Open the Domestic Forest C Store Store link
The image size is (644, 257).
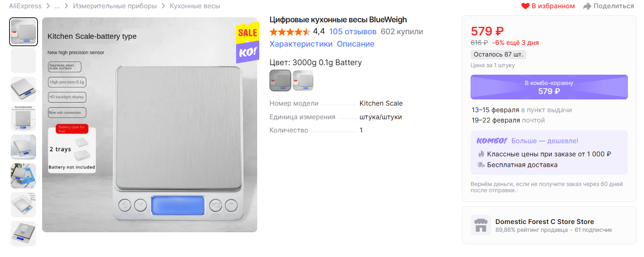pyautogui.click(x=545, y=222)
